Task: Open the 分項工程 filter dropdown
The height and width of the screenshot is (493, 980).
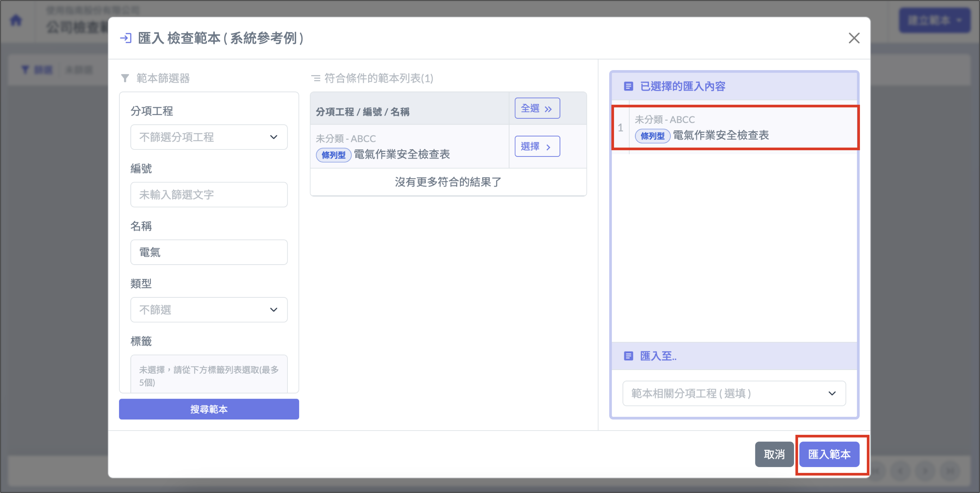Action: coord(209,137)
